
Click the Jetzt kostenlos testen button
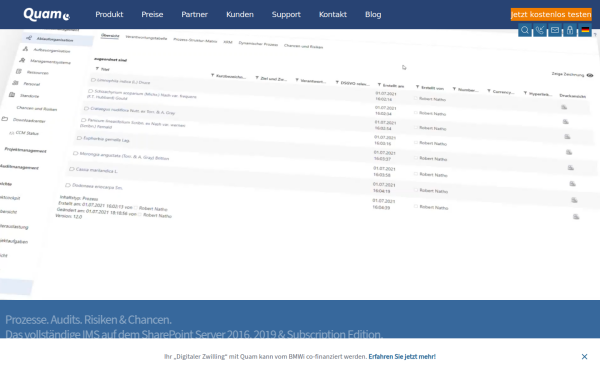click(x=551, y=15)
